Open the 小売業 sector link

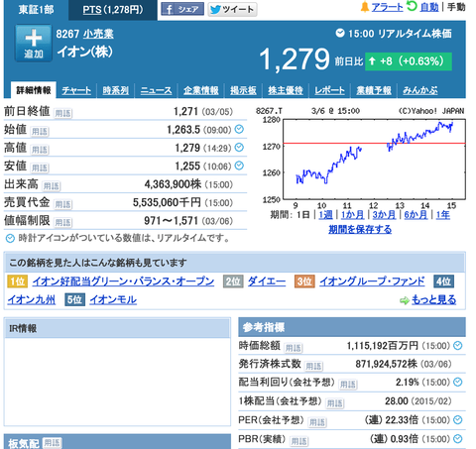click(98, 34)
